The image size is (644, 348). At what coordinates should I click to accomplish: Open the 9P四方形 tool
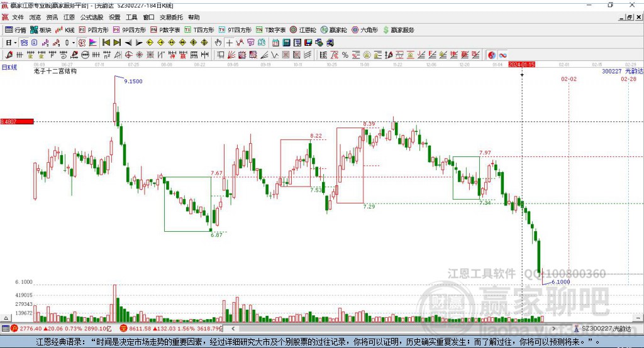(x=130, y=30)
